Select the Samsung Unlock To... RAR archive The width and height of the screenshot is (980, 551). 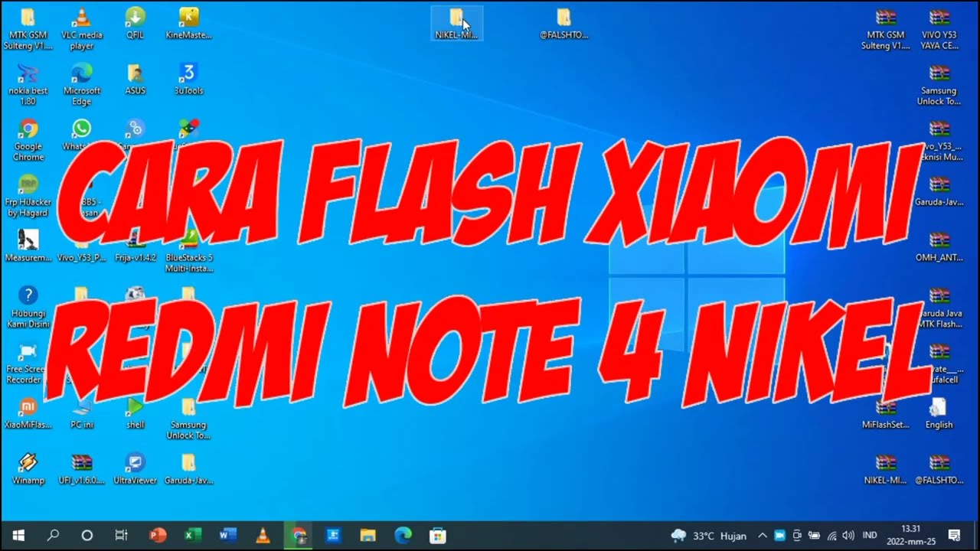click(x=939, y=85)
